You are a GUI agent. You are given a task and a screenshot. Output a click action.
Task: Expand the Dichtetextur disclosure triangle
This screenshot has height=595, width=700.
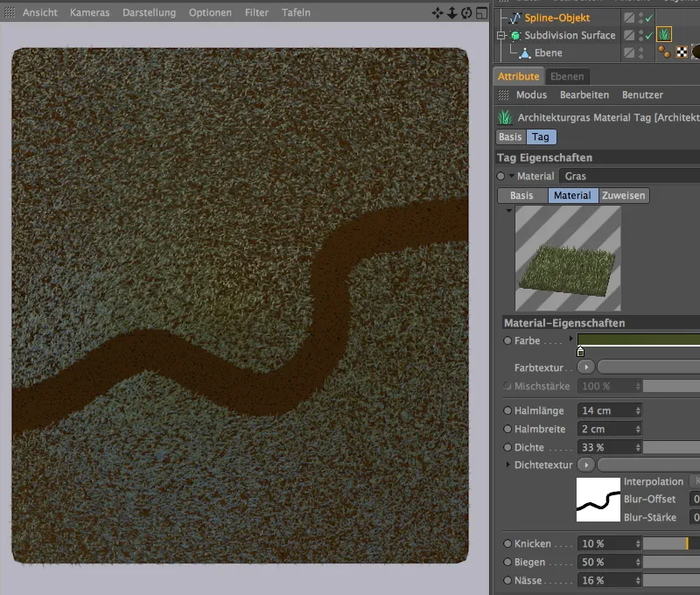click(x=508, y=465)
